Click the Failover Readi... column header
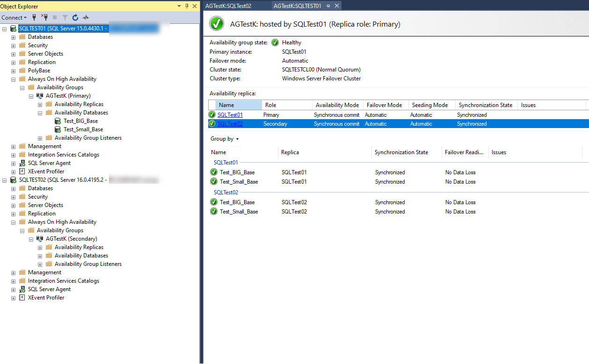This screenshot has width=589, height=364. (465, 152)
